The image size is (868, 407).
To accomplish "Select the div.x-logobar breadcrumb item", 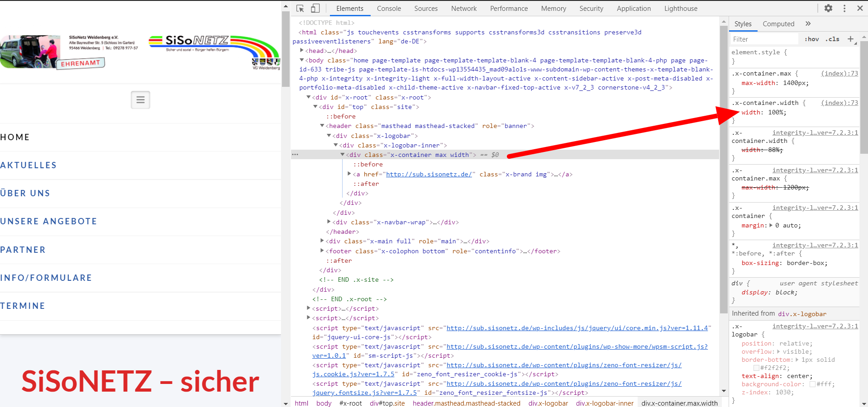I will (x=548, y=403).
